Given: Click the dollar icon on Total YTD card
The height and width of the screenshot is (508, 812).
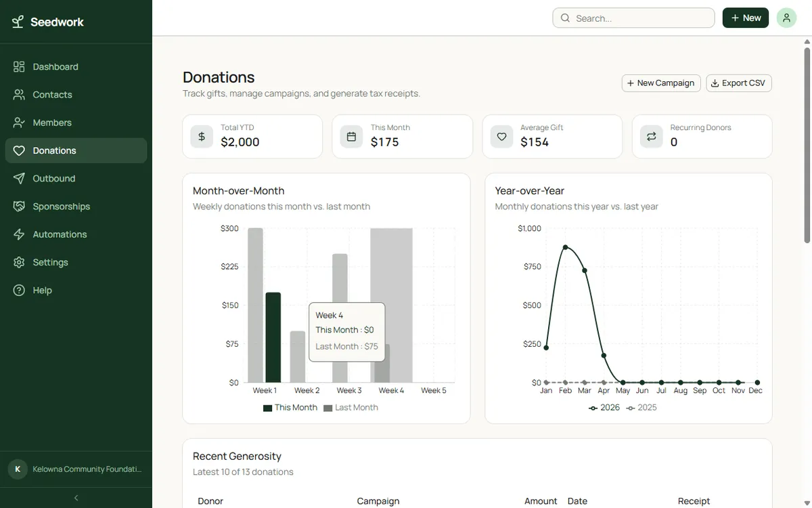Looking at the screenshot, I should click(x=201, y=136).
